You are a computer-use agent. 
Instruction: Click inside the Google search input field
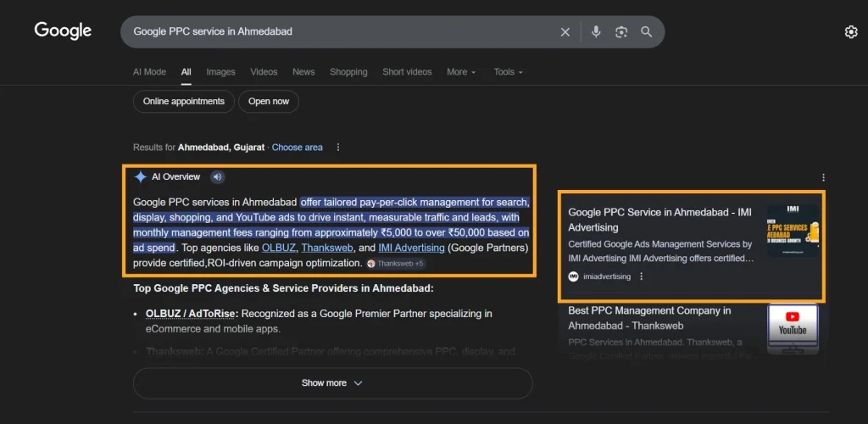point(339,32)
